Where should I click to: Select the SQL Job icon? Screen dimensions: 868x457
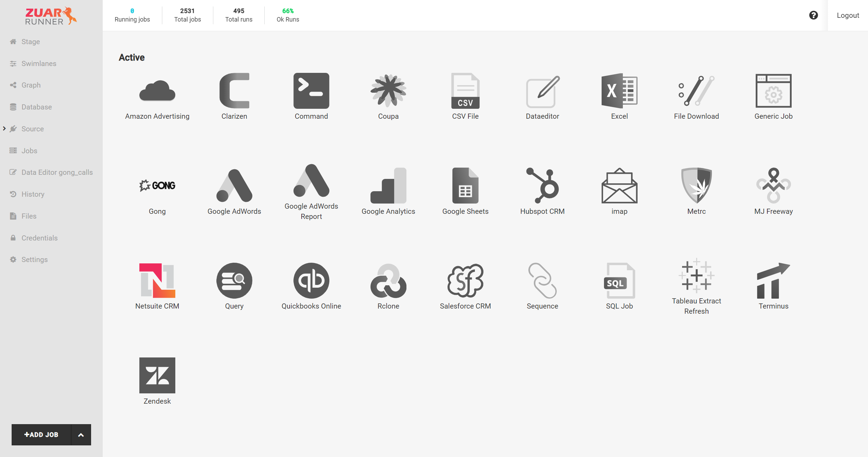coord(619,280)
